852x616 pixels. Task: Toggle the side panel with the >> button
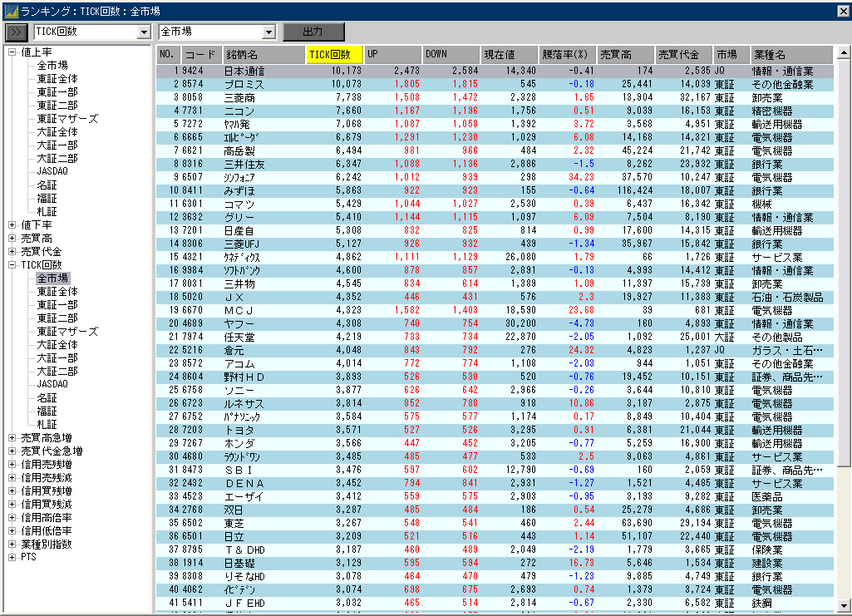pos(17,32)
